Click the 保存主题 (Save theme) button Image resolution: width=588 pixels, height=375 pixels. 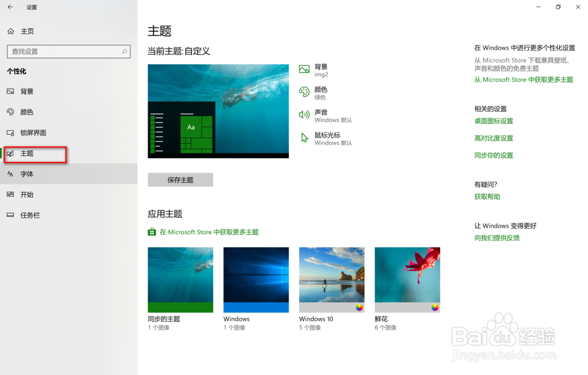tap(181, 180)
